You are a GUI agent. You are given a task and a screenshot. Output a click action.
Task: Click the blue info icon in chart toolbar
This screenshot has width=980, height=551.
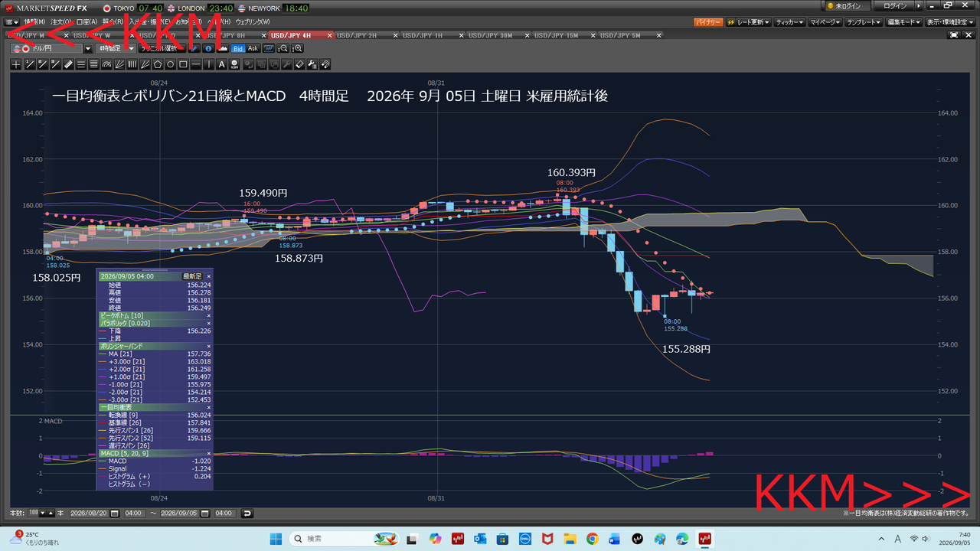(209, 48)
